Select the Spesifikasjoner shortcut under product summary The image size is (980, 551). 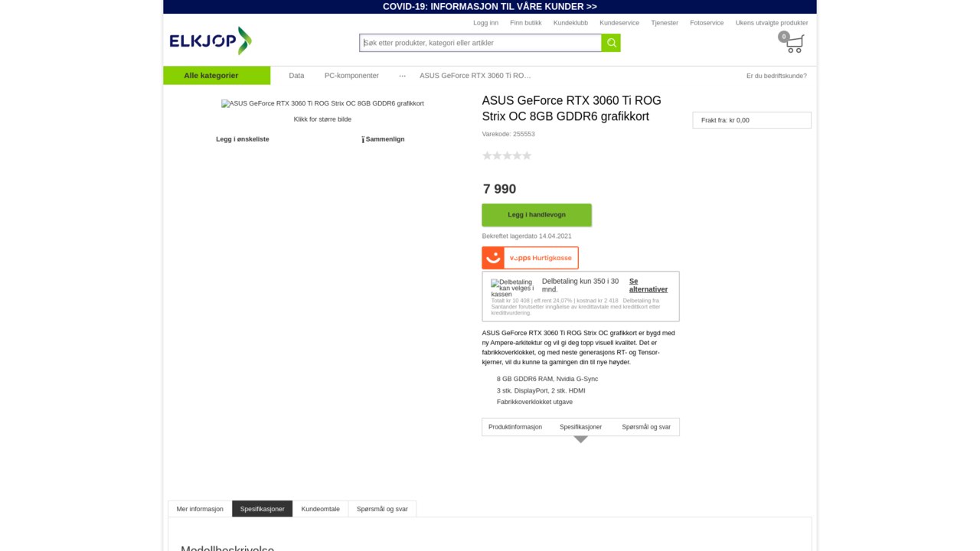pos(580,427)
